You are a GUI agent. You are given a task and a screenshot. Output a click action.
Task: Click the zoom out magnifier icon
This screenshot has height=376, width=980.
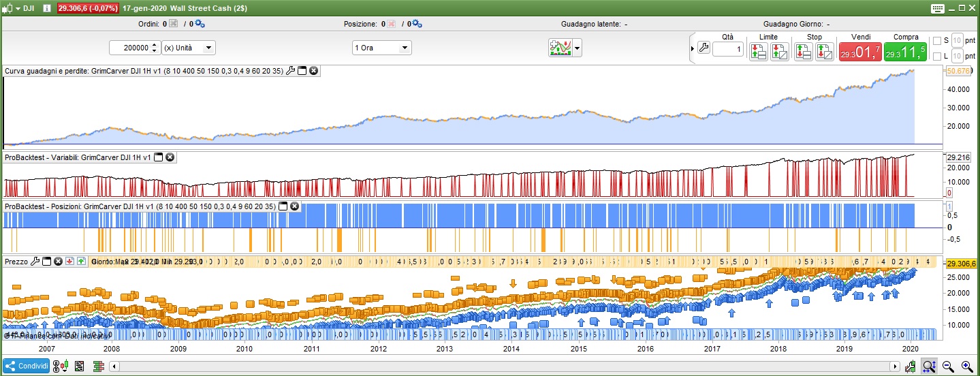tap(947, 366)
